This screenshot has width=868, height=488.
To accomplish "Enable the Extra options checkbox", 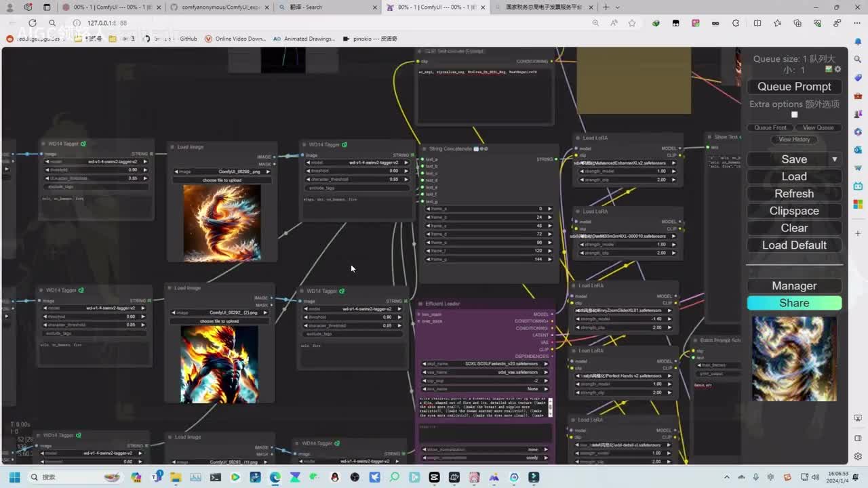I will coord(794,115).
